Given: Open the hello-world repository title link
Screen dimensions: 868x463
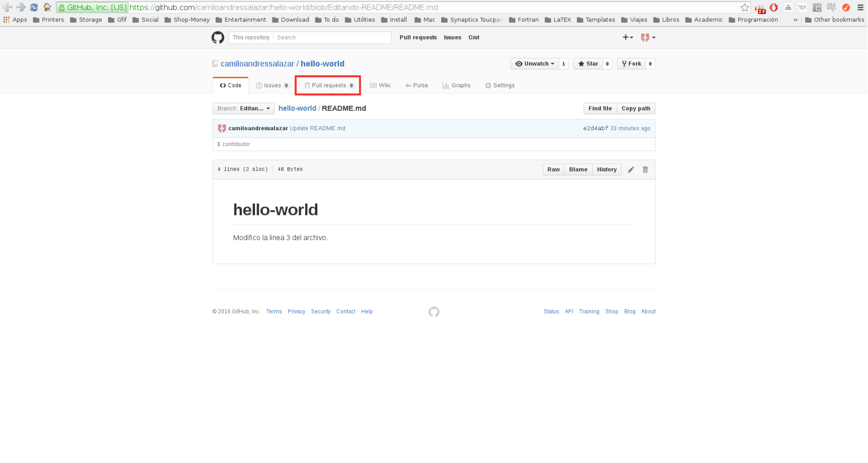Looking at the screenshot, I should (x=322, y=64).
